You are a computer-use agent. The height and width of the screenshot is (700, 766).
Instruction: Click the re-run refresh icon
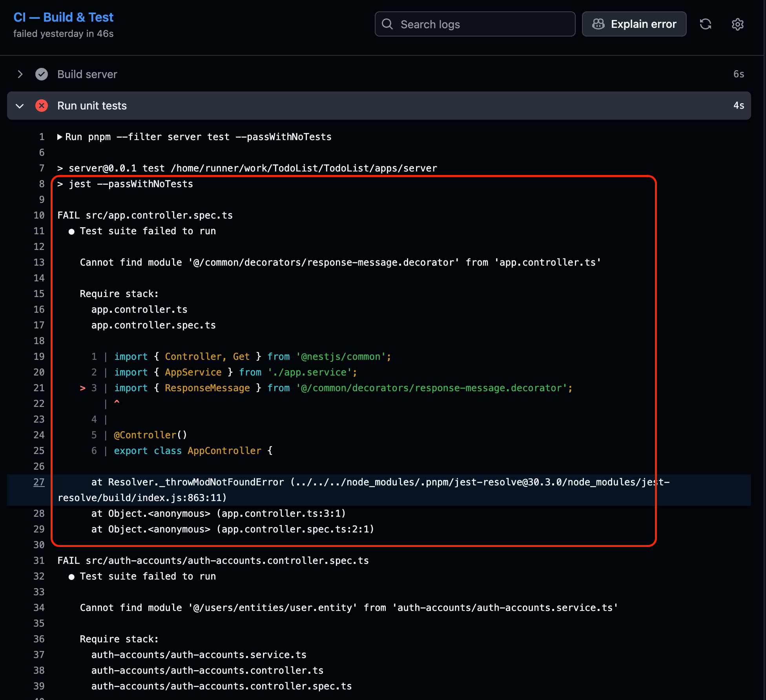(x=706, y=24)
